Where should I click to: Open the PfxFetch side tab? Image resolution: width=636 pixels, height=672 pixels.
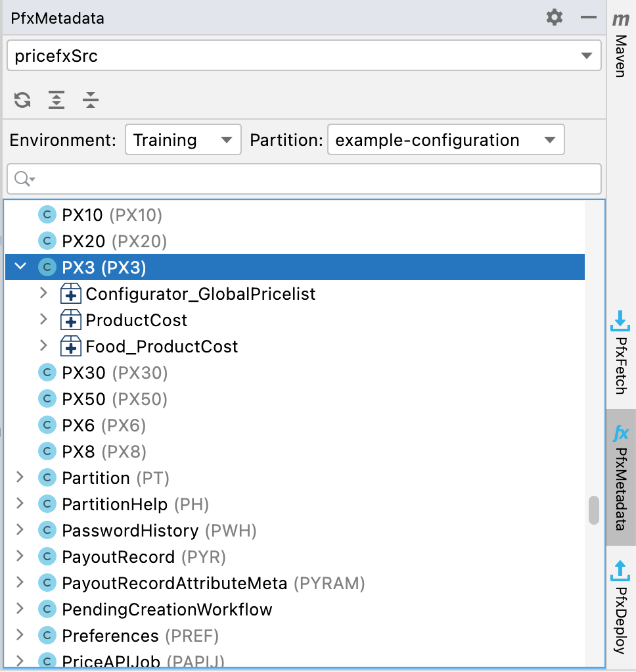click(x=620, y=351)
